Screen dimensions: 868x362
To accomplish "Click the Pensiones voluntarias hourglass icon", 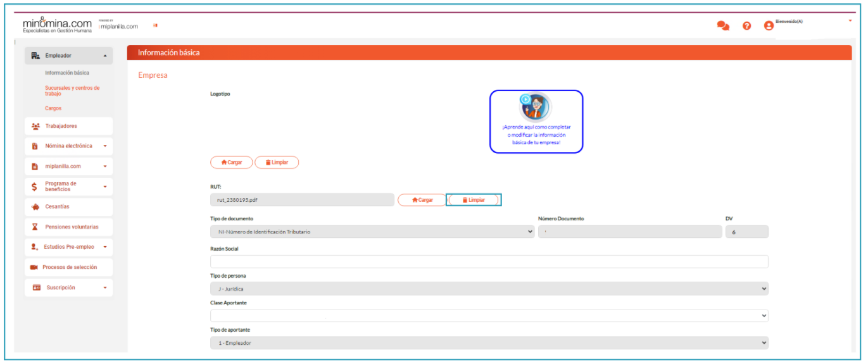I will [35, 227].
